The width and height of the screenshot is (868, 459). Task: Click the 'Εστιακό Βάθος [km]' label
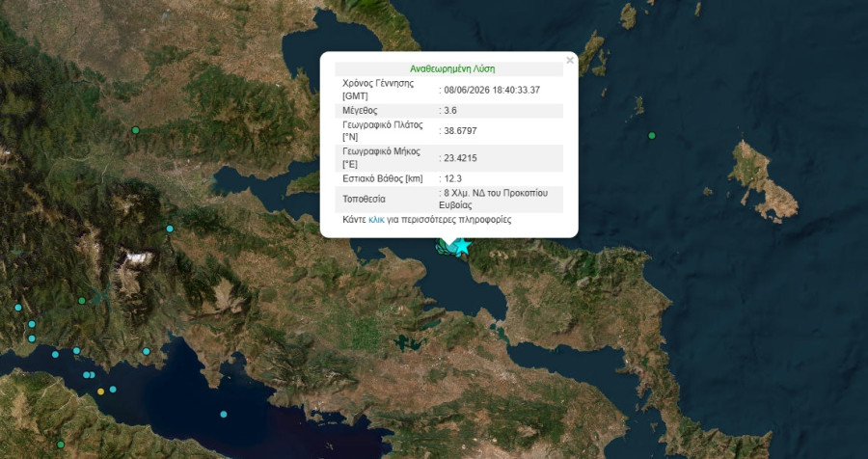point(383,178)
